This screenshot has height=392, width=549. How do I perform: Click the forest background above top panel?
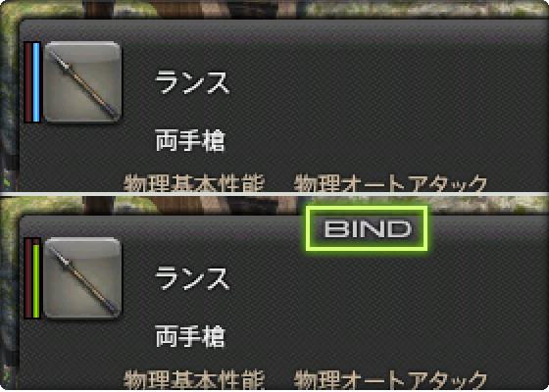tap(274, 9)
